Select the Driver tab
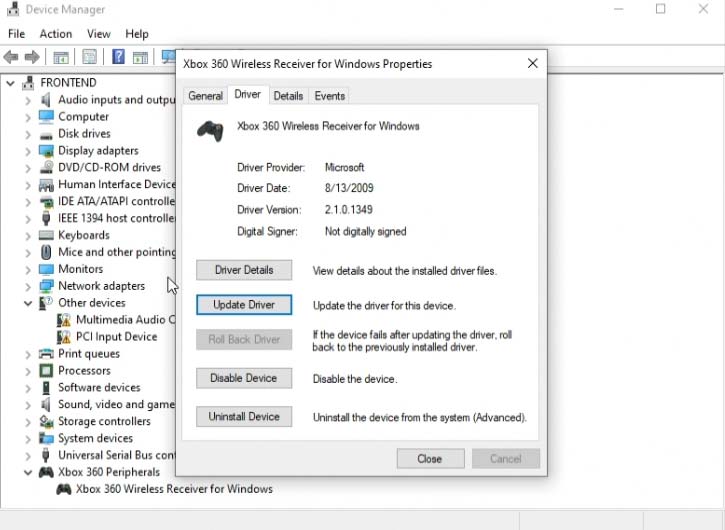 (x=248, y=94)
